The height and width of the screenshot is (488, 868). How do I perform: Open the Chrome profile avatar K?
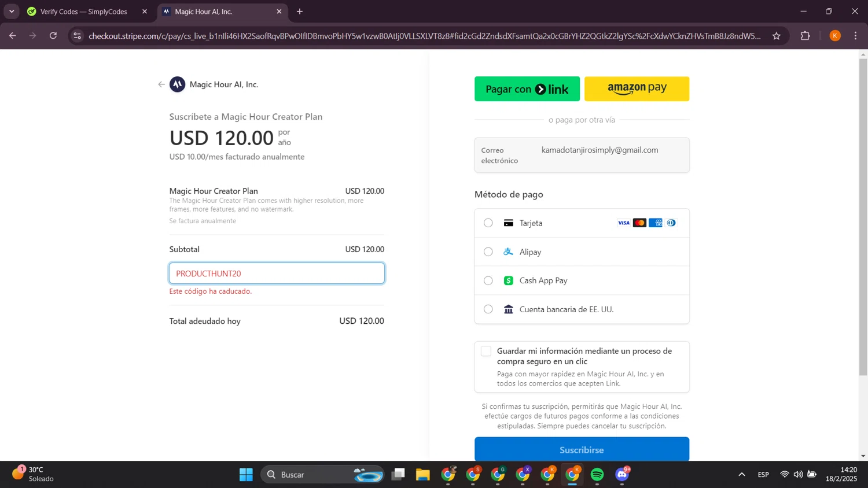click(835, 36)
